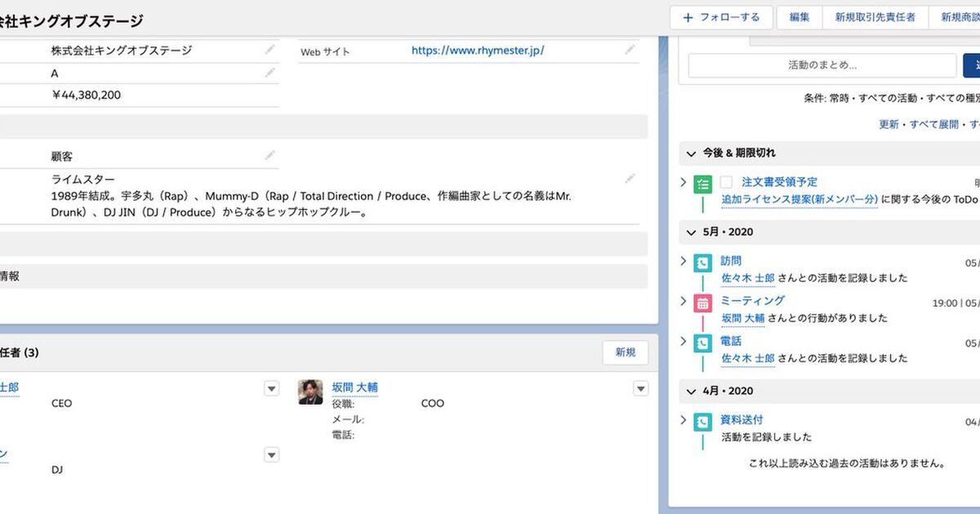Click the すべて展開 link
The height and width of the screenshot is (514, 980).
pyautogui.click(x=934, y=124)
